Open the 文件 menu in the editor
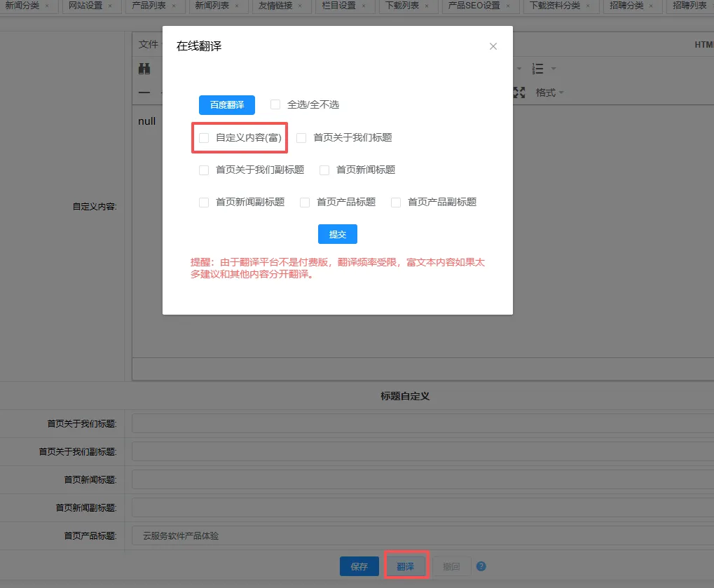 [x=149, y=44]
